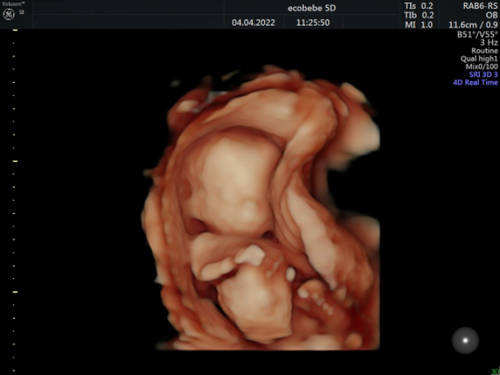Click the Qual high1 quality setting

pyautogui.click(x=479, y=59)
